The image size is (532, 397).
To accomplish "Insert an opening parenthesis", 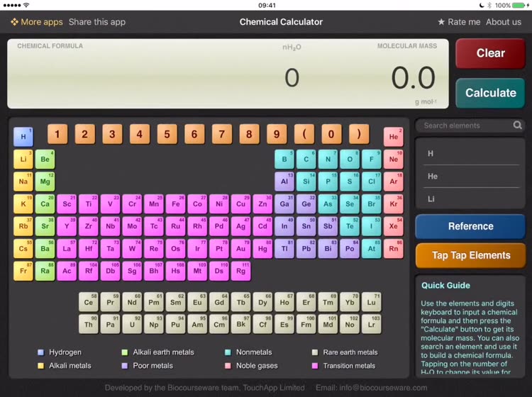I will pos(304,134).
